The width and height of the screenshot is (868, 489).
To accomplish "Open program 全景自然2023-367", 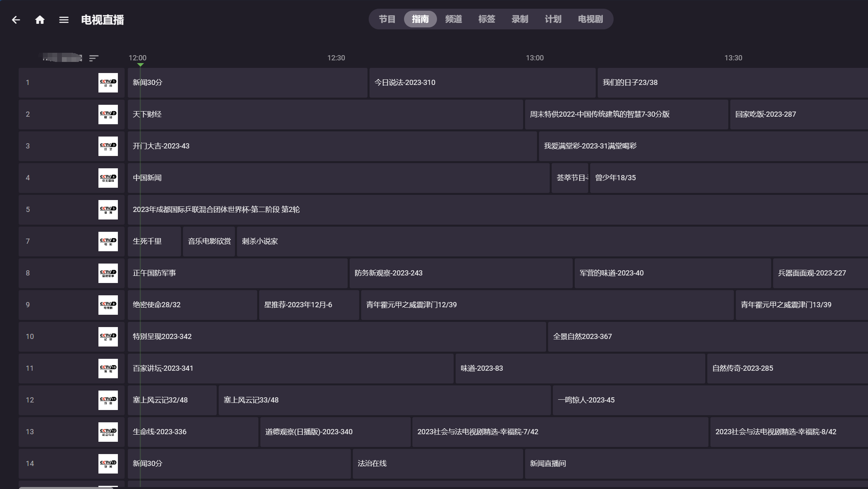I will click(708, 337).
